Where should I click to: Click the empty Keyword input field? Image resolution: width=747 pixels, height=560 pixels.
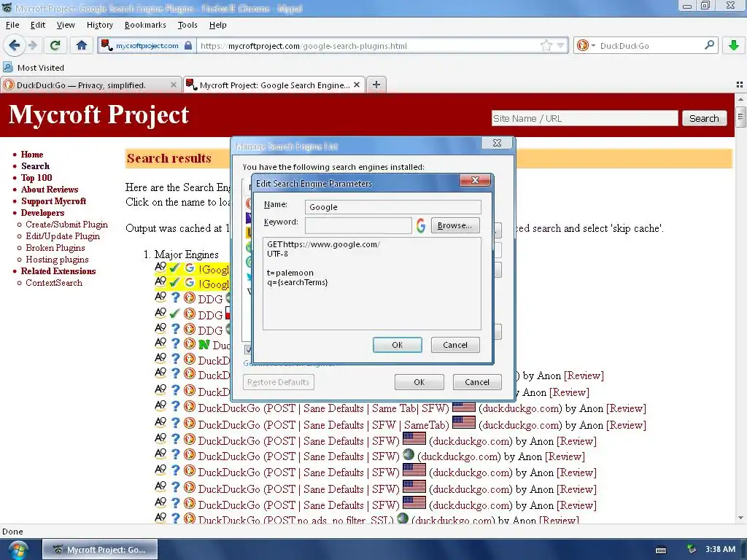(x=357, y=225)
